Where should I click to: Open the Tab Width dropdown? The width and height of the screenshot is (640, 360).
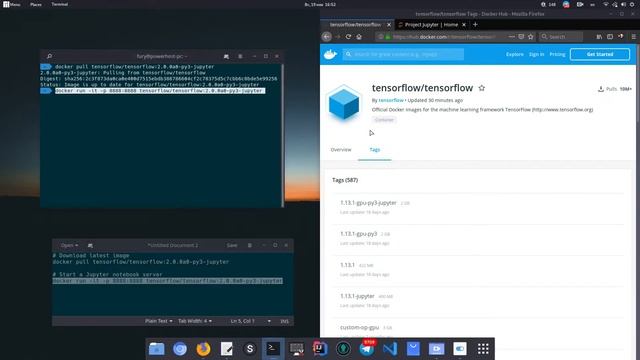(x=195, y=321)
